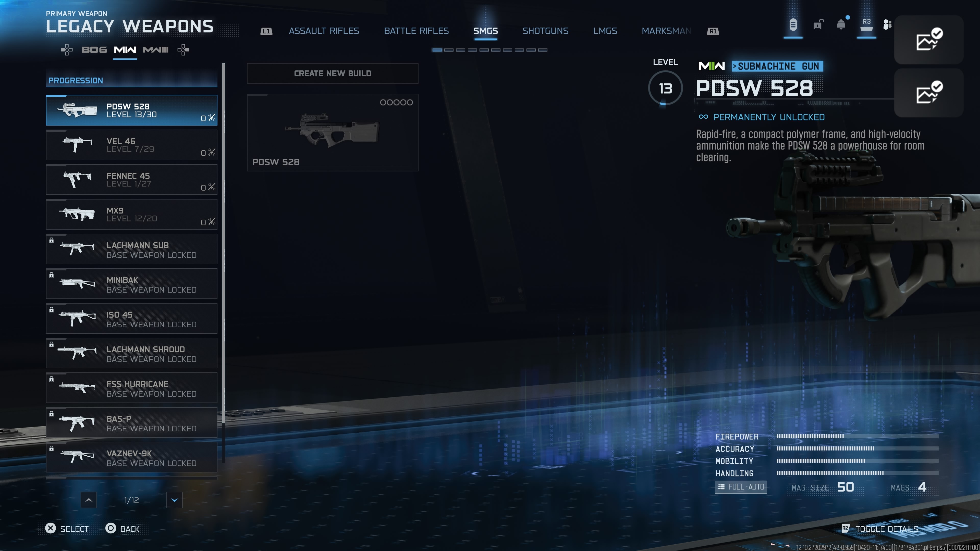The height and width of the screenshot is (551, 980).
Task: Click the R3 stick icon in top bar
Action: [x=866, y=25]
